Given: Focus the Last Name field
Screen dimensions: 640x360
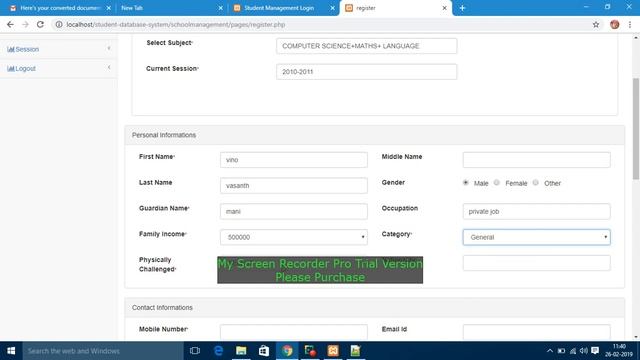Looking at the screenshot, I should (x=293, y=186).
